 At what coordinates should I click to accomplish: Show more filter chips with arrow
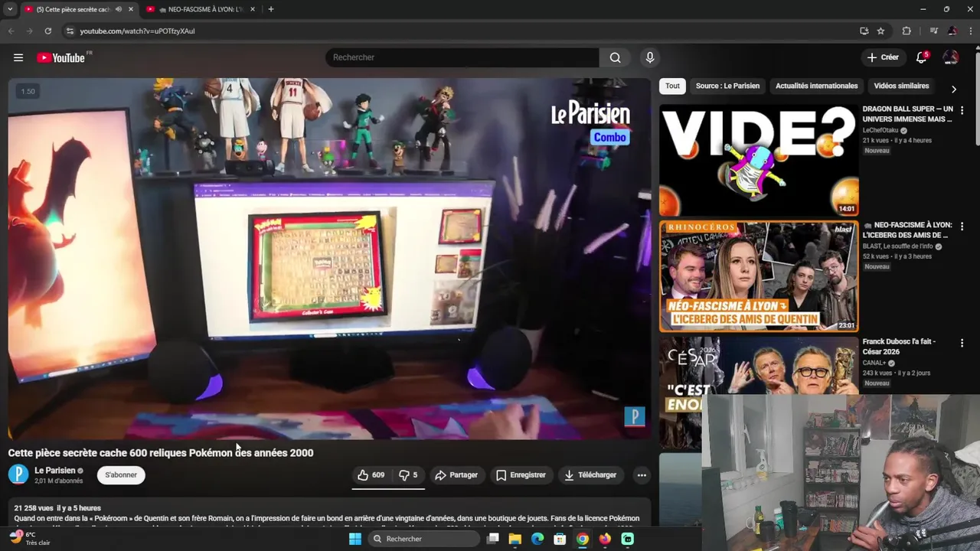click(953, 89)
